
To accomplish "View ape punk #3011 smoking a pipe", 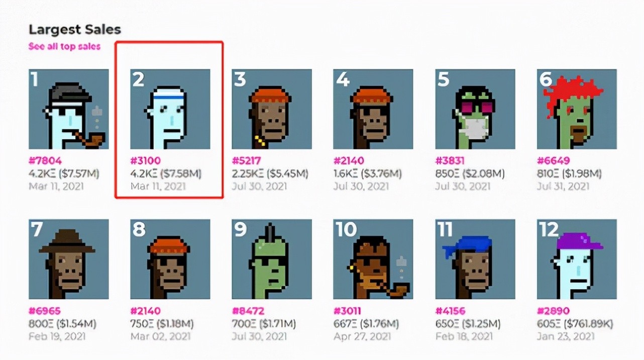I will tap(373, 259).
